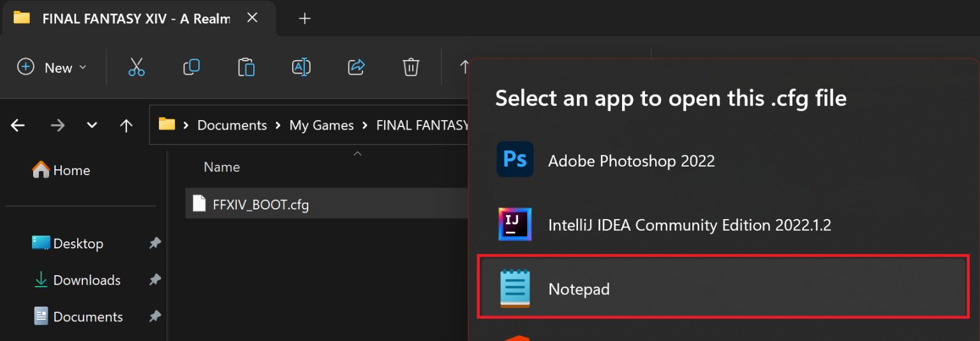Copy the selected file using toolbar icon
980x341 pixels.
coord(191,67)
